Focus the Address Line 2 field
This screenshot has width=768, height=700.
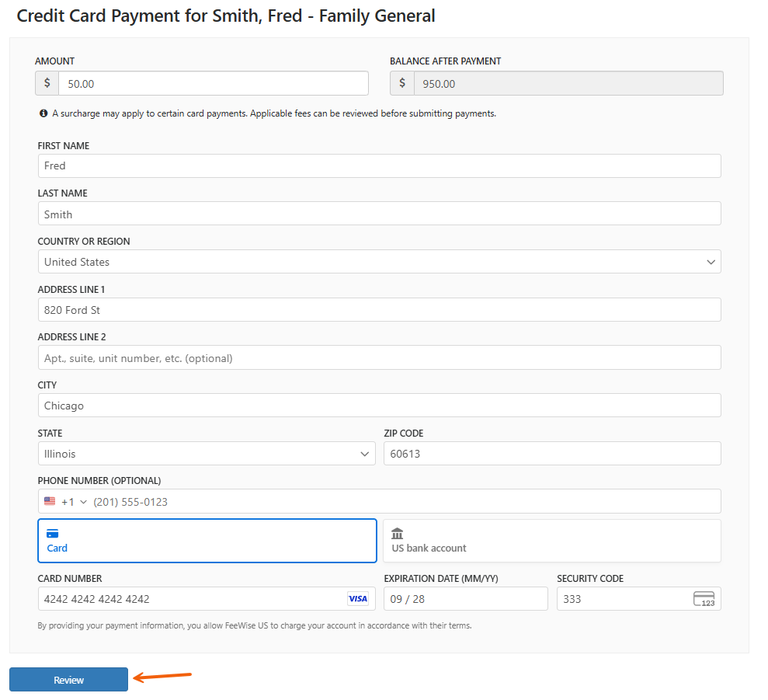pos(379,357)
